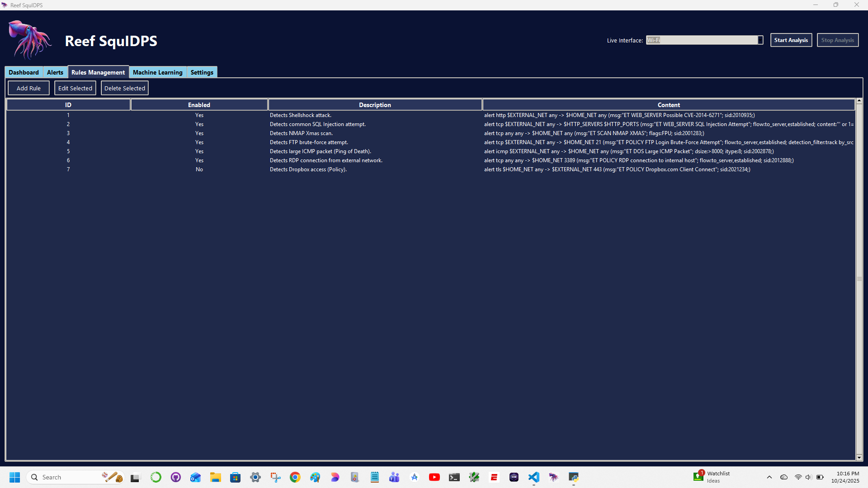Expand hidden icons in the system tray
The width and height of the screenshot is (868, 488).
769,477
